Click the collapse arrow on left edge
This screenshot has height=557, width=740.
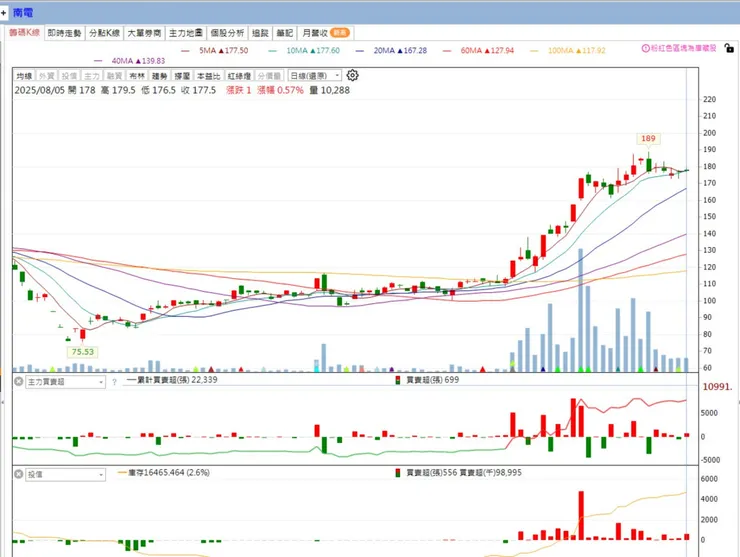[x=2, y=402]
